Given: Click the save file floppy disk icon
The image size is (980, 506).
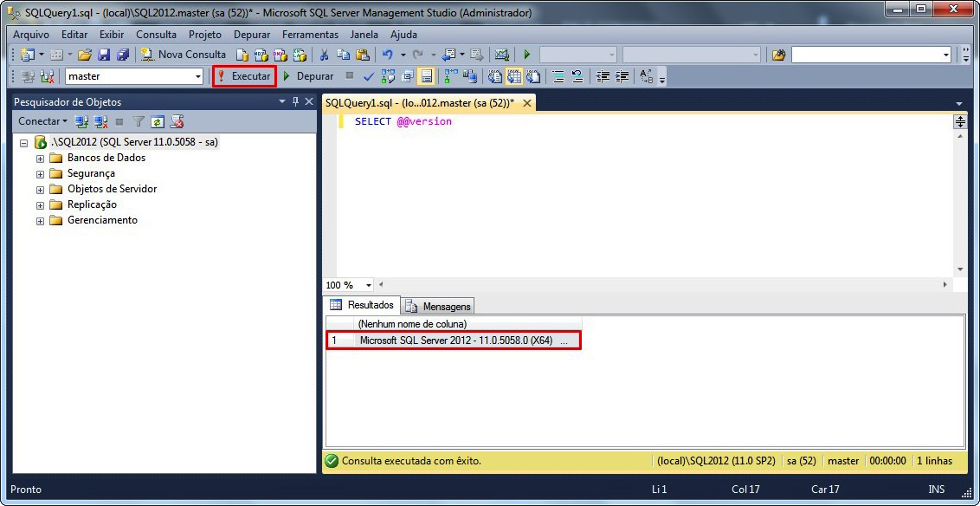Looking at the screenshot, I should pos(104,55).
